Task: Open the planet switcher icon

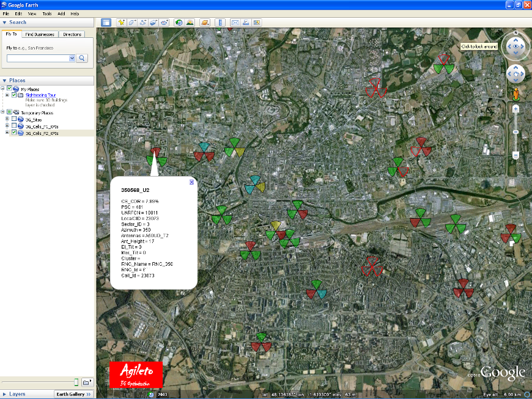Action: [205, 23]
